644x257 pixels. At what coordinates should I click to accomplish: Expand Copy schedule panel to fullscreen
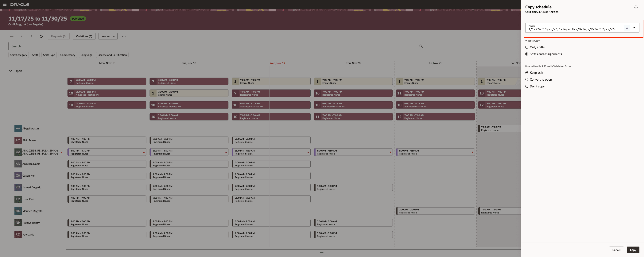pyautogui.click(x=636, y=7)
